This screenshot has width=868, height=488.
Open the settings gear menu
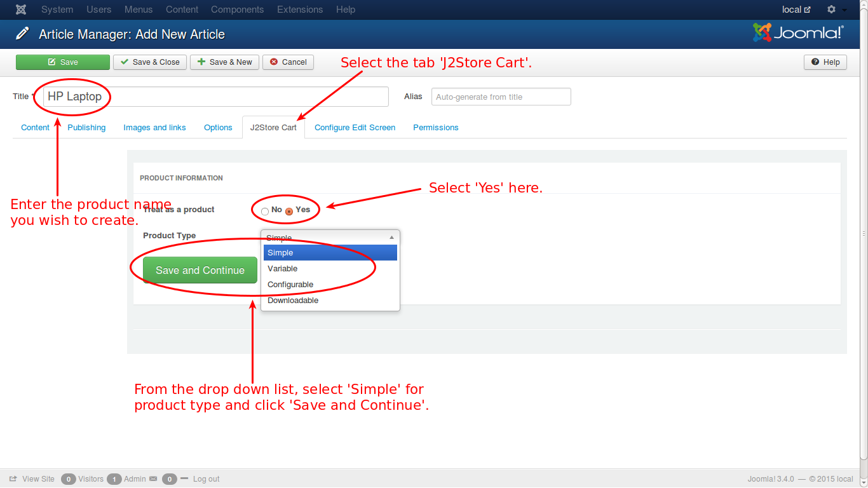coord(831,10)
